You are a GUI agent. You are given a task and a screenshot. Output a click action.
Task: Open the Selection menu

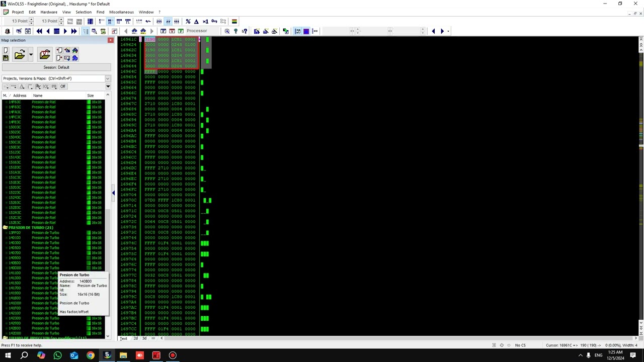[x=84, y=12]
